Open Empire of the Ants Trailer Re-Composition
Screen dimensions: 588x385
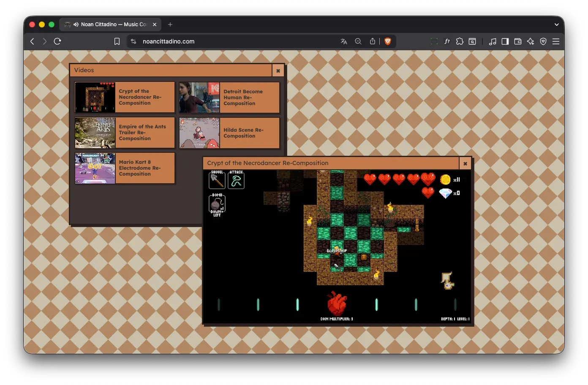[x=142, y=133]
